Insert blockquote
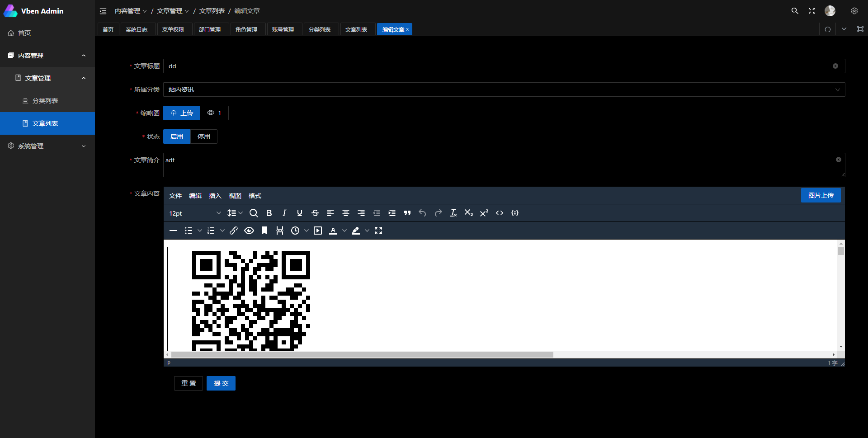 coord(407,213)
